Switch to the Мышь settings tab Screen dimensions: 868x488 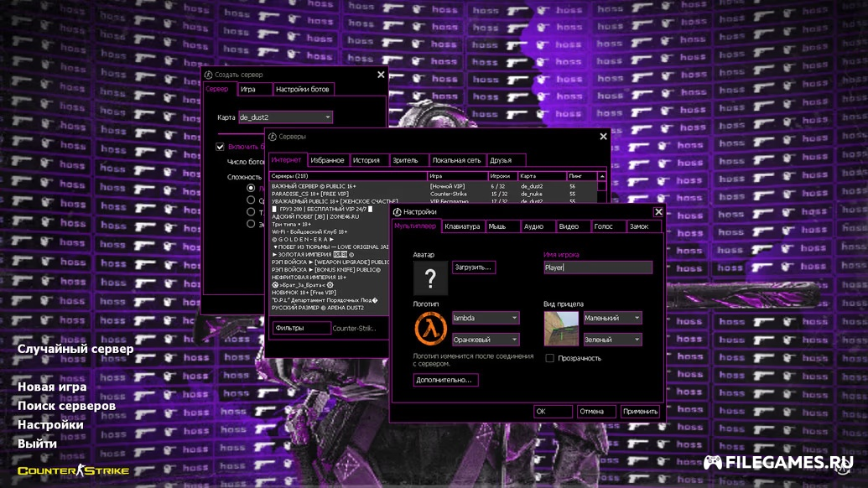click(502, 226)
